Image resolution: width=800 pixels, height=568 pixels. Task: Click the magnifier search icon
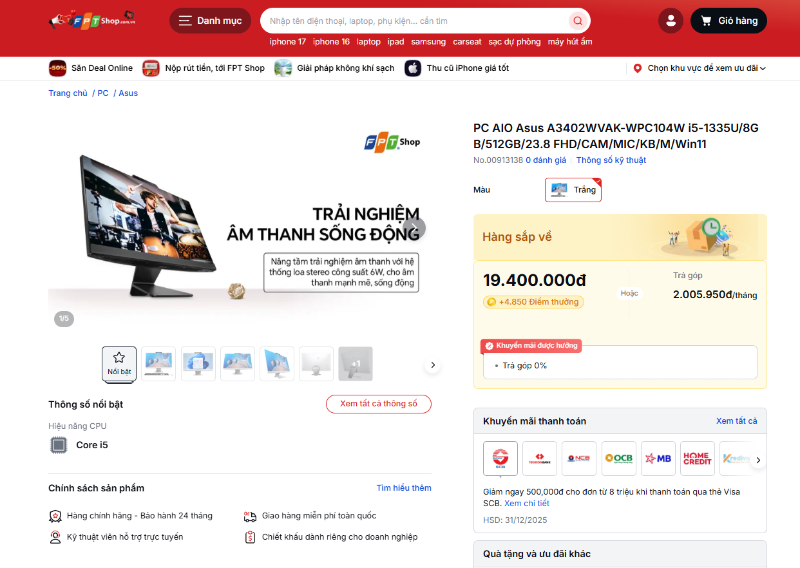[x=578, y=21]
